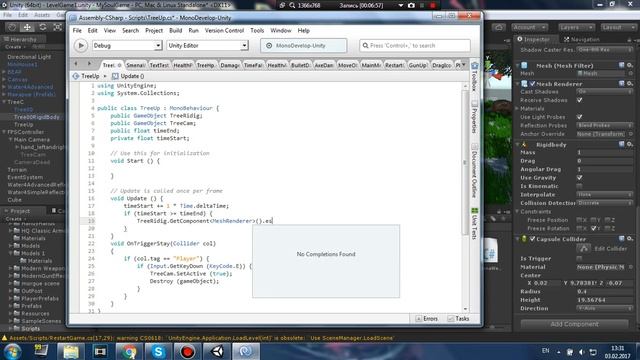Viewport: 640px width, 360px height.
Task: Collapse the Rigidbody component
Action: point(518,144)
